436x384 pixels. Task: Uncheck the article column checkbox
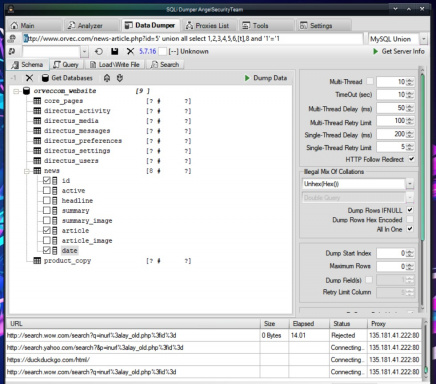[x=47, y=230]
